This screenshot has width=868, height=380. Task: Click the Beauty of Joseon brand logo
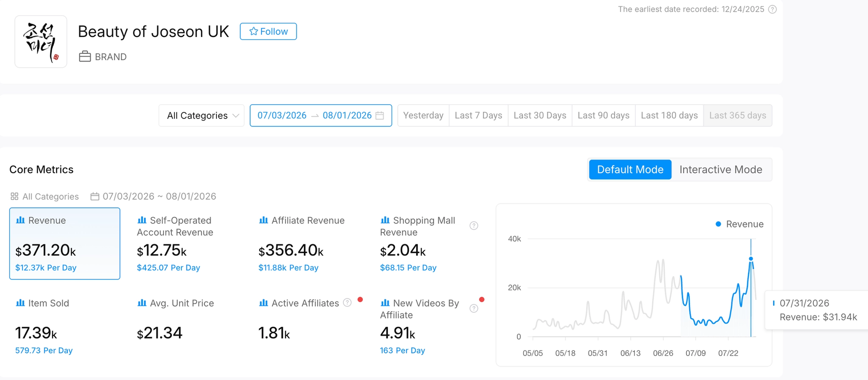(x=41, y=42)
